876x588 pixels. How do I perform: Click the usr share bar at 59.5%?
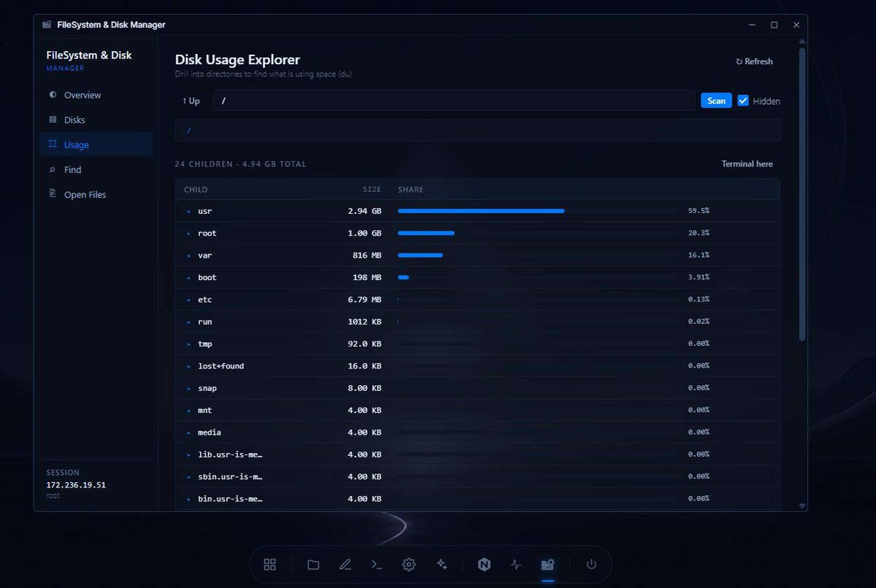(x=481, y=211)
